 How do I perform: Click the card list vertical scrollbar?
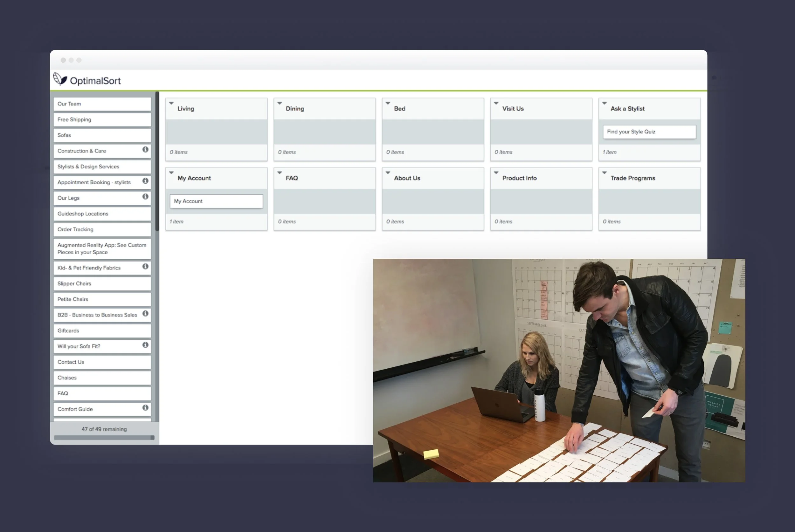pyautogui.click(x=157, y=162)
